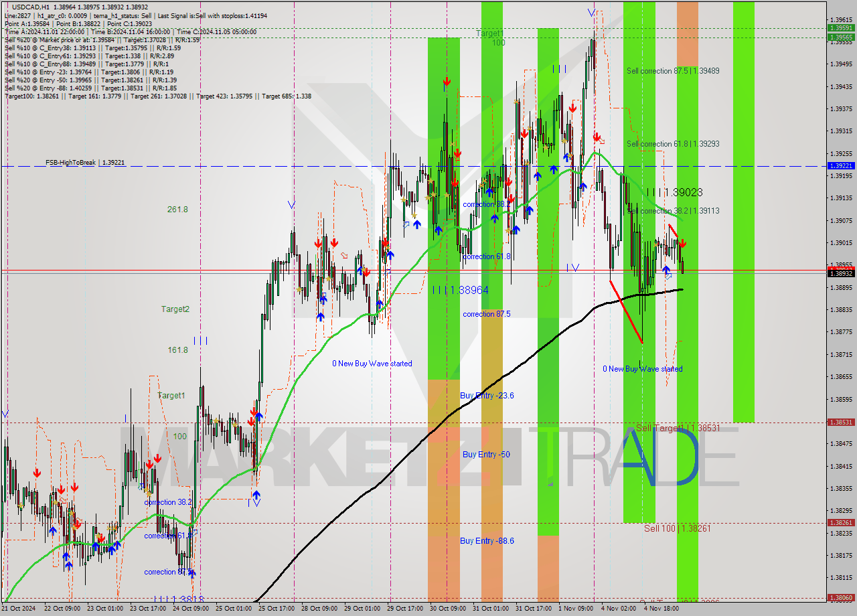Click the 1.38655 price-axis value
The image size is (857, 616).
point(841,377)
